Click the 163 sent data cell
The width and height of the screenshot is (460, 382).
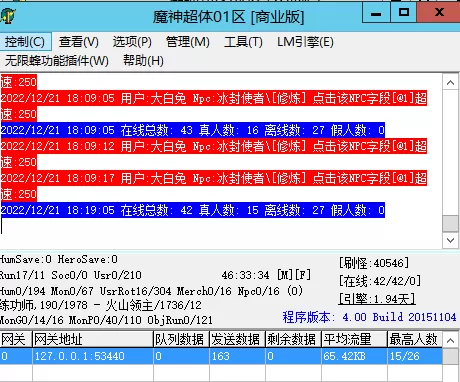tap(237, 356)
